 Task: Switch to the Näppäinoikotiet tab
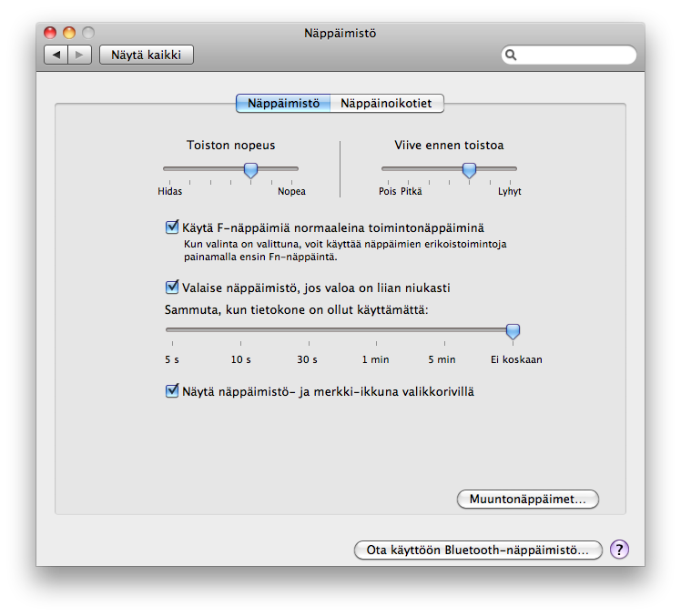point(387,104)
